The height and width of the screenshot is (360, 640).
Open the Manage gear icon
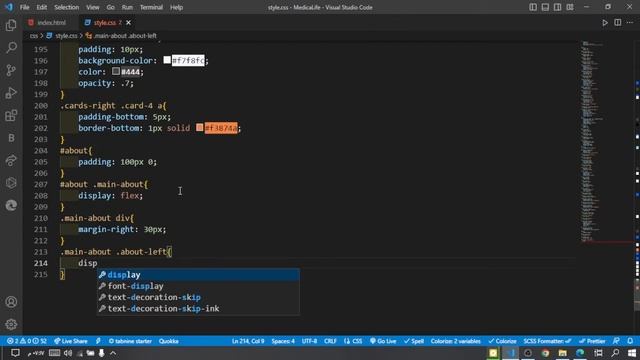(11, 324)
